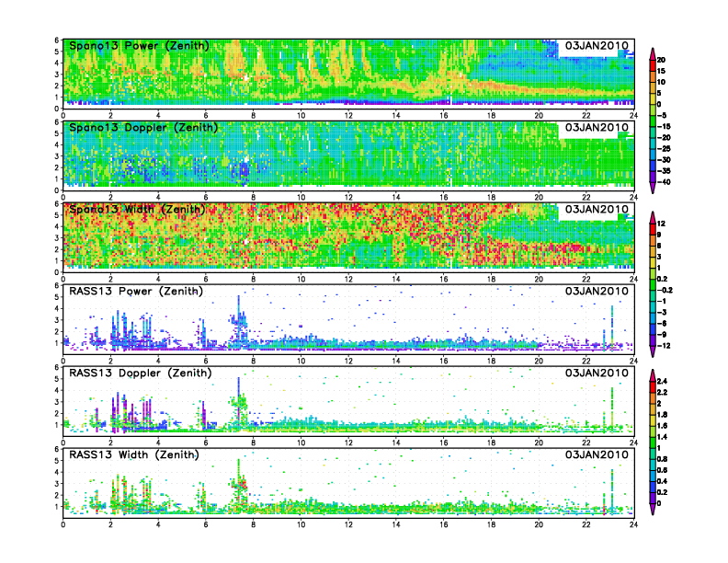Viewport: 728px width, 563px height.
Task: Click the red top arrow of the middle colorbar
Action: point(653,217)
